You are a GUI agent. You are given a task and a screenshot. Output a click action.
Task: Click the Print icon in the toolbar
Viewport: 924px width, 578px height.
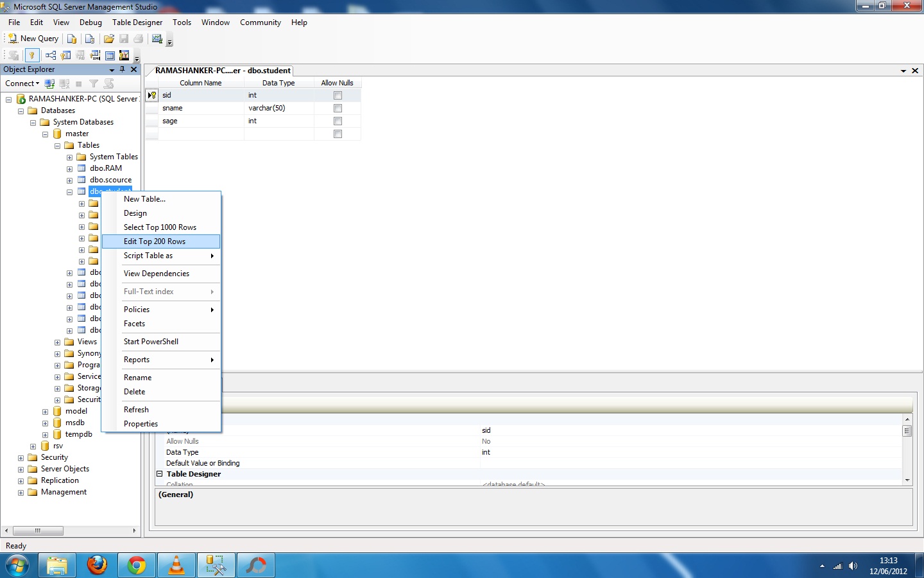[x=139, y=39]
